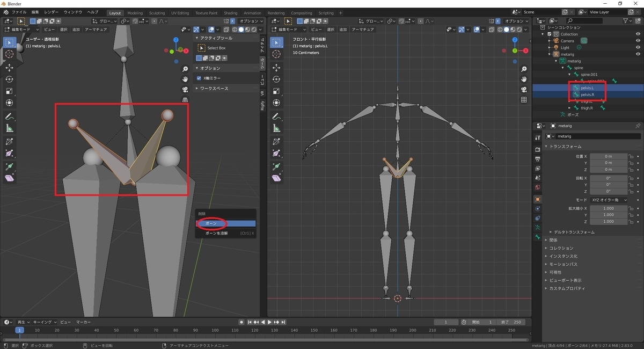Select the Cursor tool in left toolbar
The width and height of the screenshot is (644, 349).
tap(10, 54)
